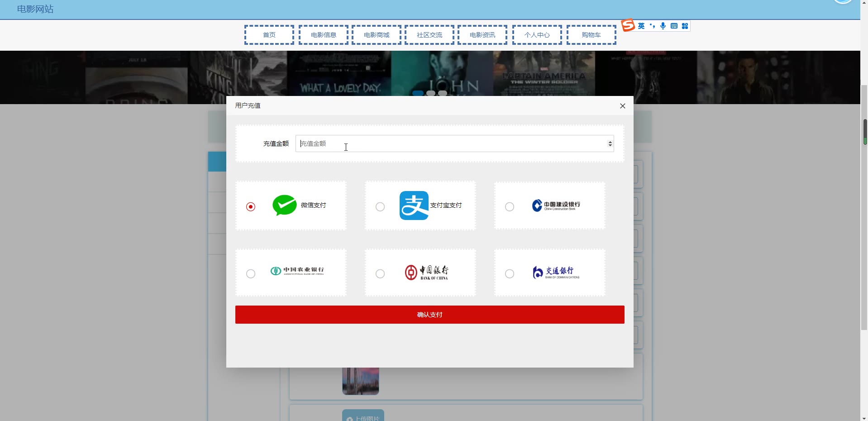Click the 微信支付 label text

[x=313, y=205]
